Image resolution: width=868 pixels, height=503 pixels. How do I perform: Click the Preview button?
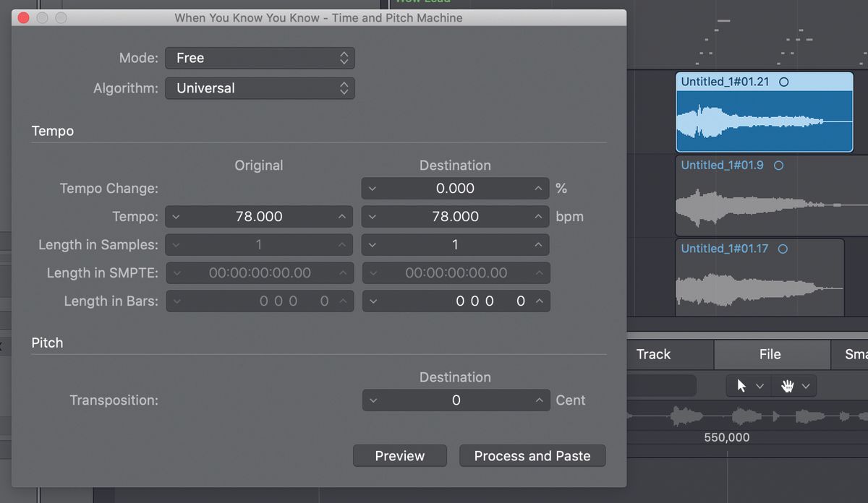tap(399, 455)
